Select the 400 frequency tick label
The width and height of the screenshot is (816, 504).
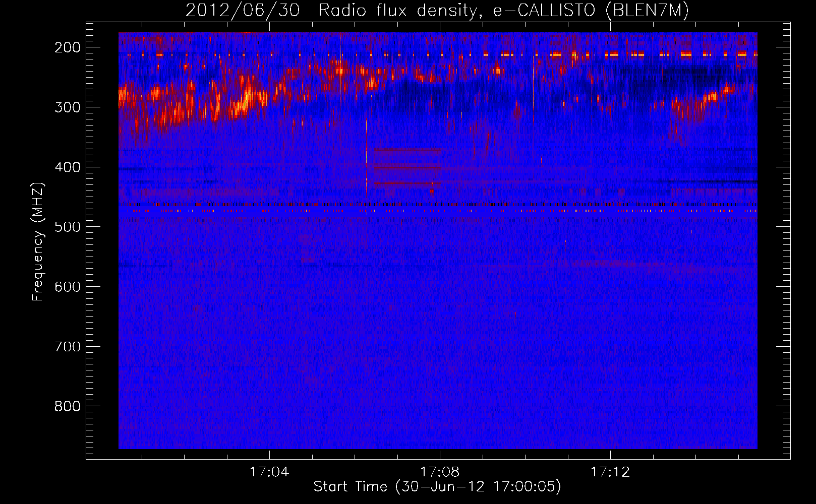coord(67,167)
